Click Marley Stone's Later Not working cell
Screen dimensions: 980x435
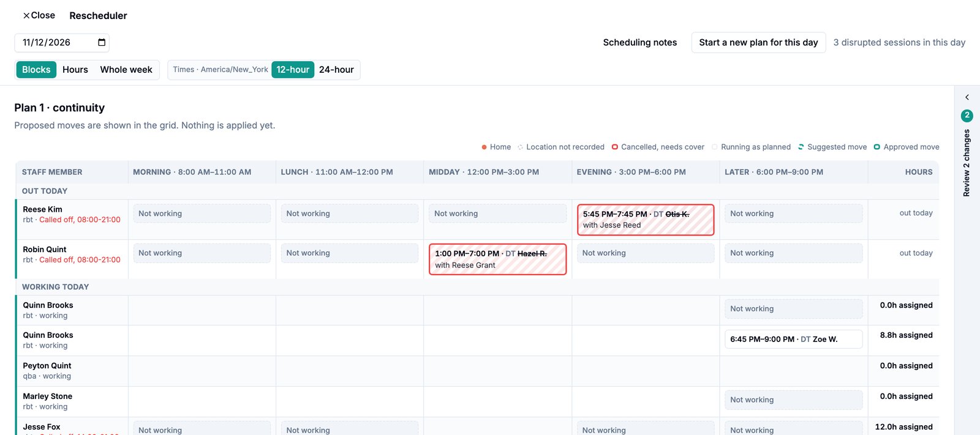(x=793, y=400)
